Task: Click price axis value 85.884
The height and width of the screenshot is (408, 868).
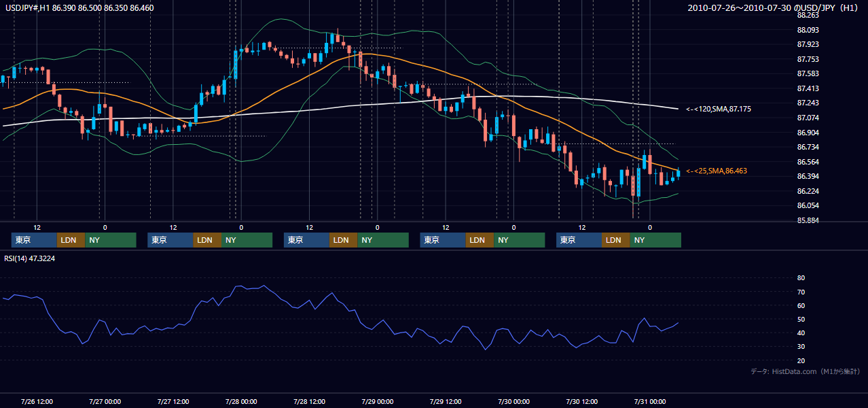Action: [808, 221]
